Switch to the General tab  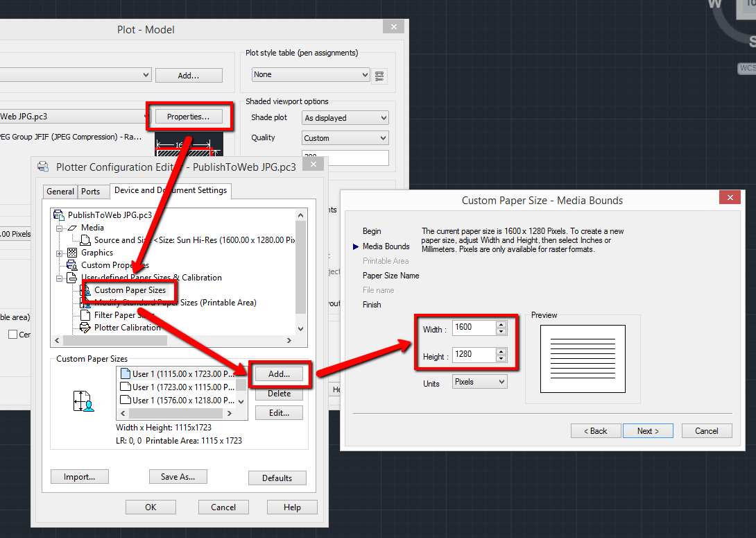pyautogui.click(x=60, y=192)
